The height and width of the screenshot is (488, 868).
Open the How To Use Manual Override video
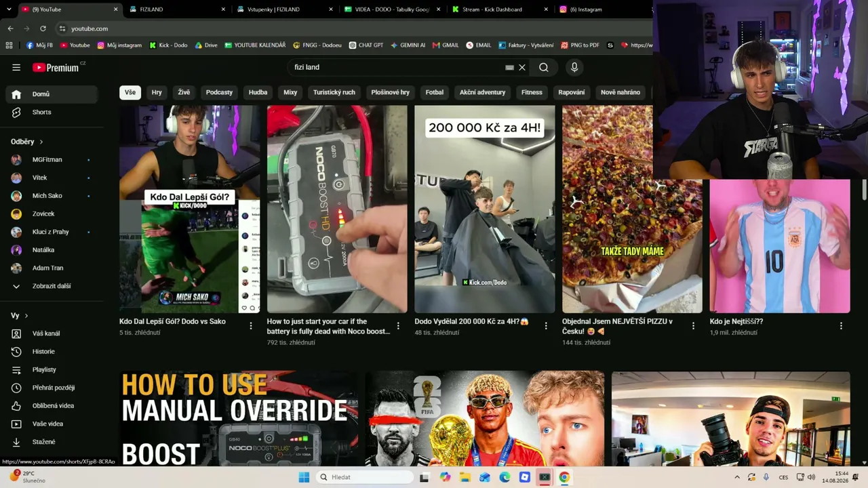(x=239, y=419)
